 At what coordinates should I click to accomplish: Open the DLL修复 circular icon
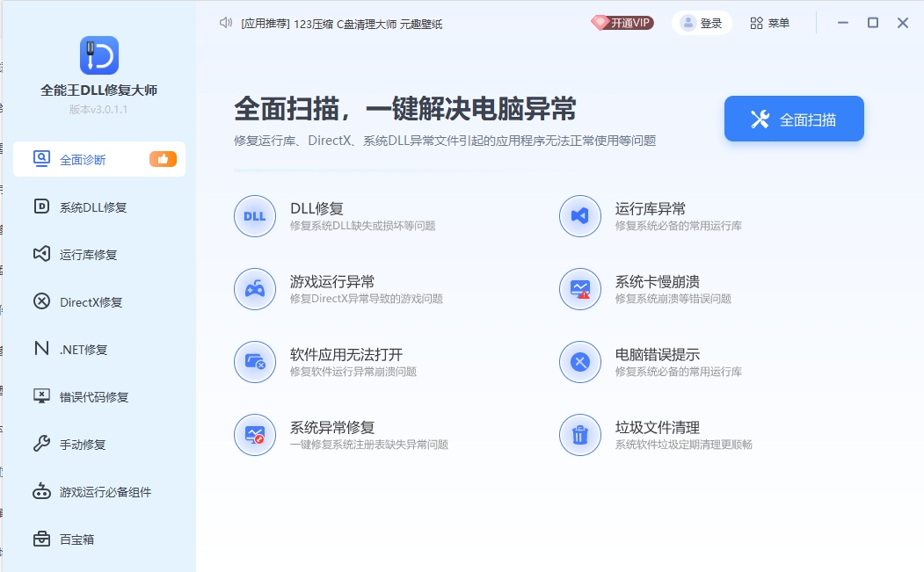255,216
